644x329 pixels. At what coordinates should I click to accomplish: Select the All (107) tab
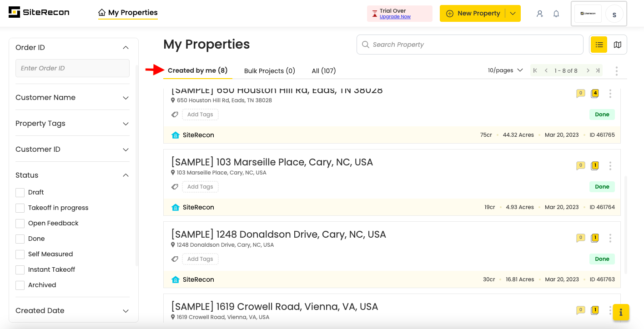[324, 71]
